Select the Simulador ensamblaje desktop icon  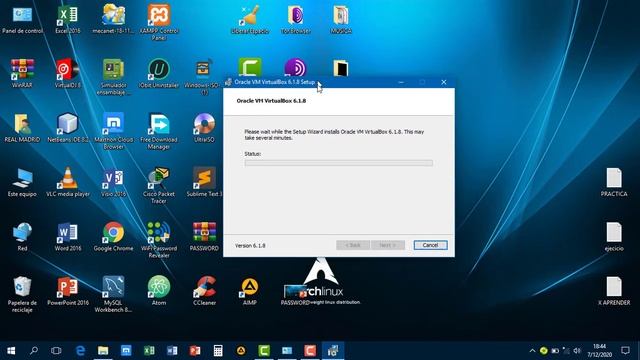(113, 77)
